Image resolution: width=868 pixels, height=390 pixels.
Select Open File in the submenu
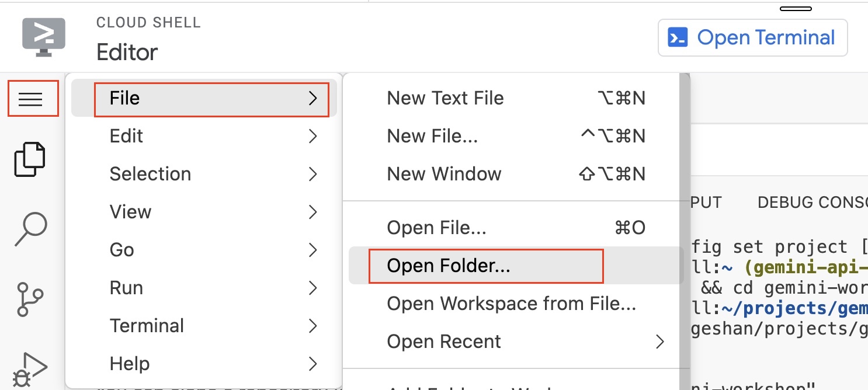pos(436,228)
